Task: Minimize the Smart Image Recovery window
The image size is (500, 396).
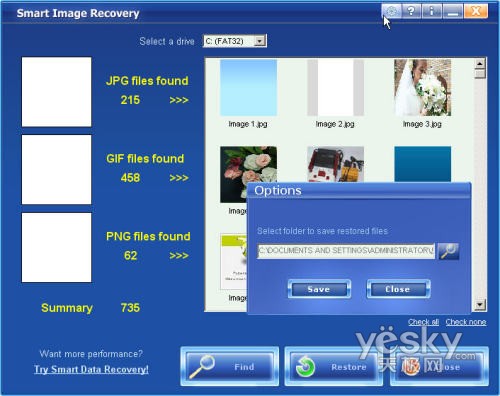Action: 452,11
